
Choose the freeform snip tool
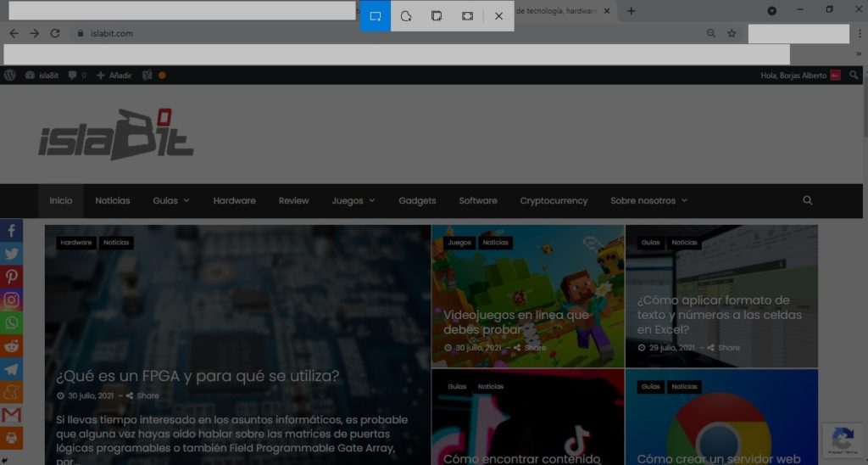coord(406,16)
